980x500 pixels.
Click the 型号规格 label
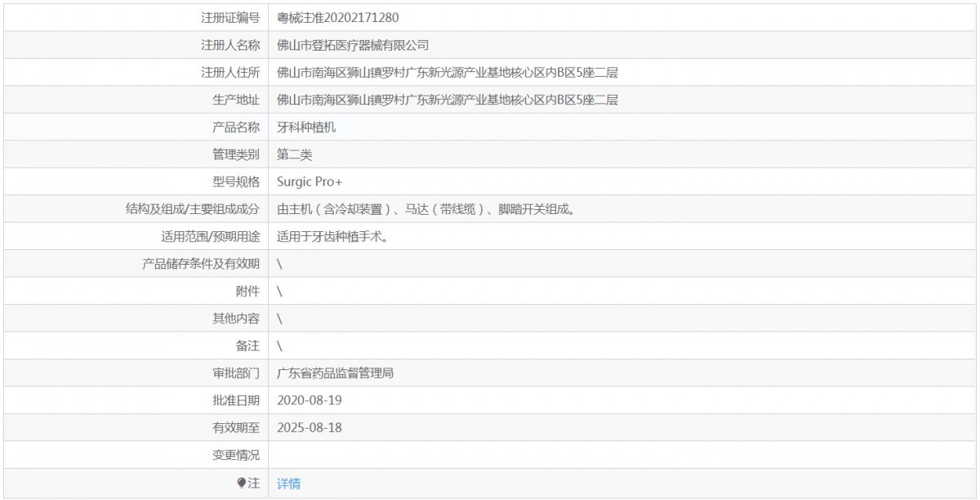point(236,181)
